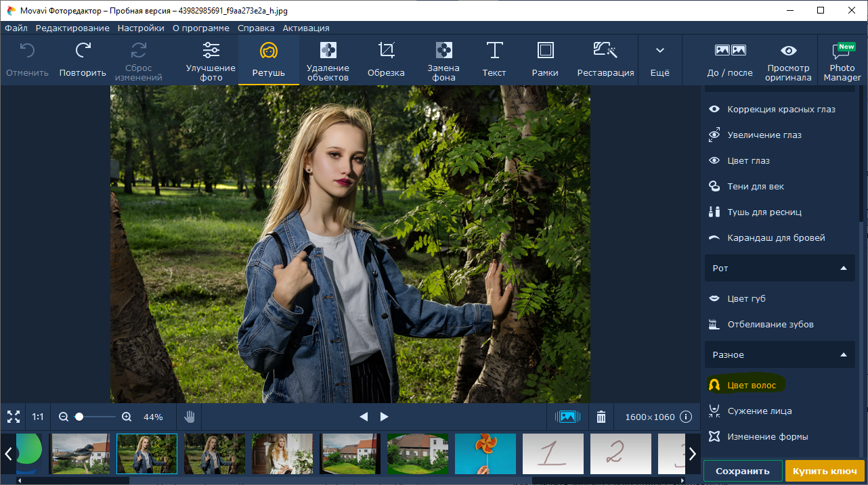Click the zoom out magnifier

pyautogui.click(x=64, y=417)
